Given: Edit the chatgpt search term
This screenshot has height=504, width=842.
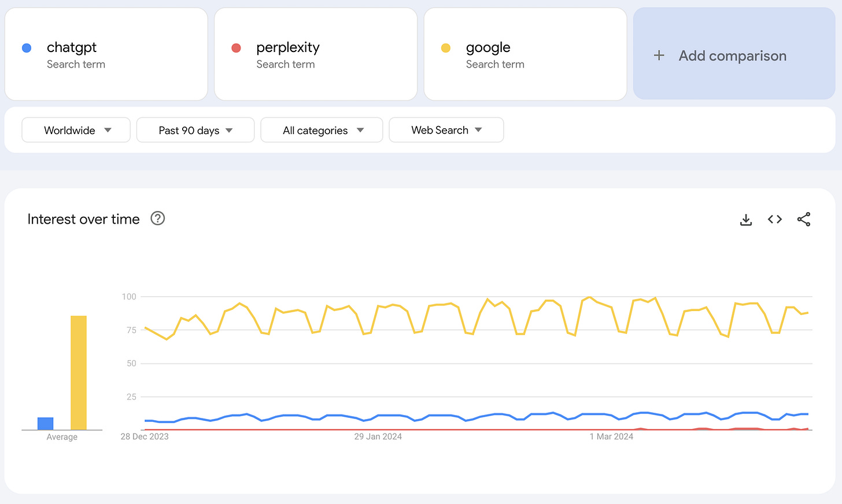Looking at the screenshot, I should pos(72,47).
